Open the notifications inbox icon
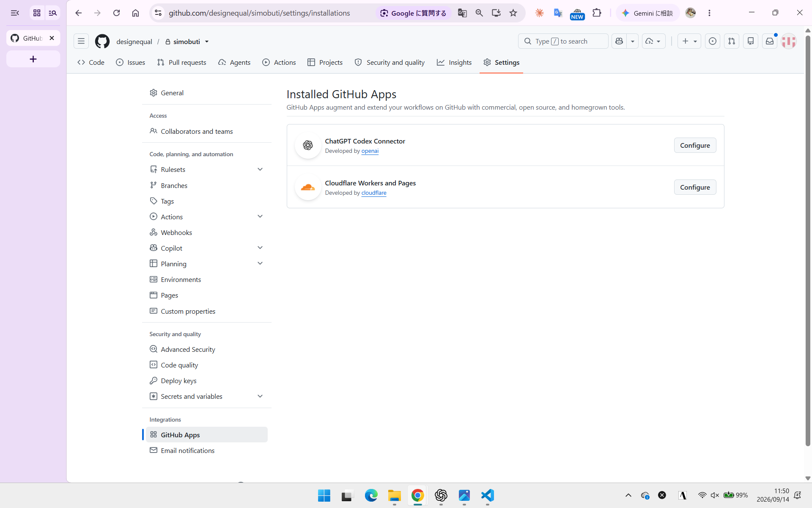The image size is (812, 508). (x=770, y=41)
